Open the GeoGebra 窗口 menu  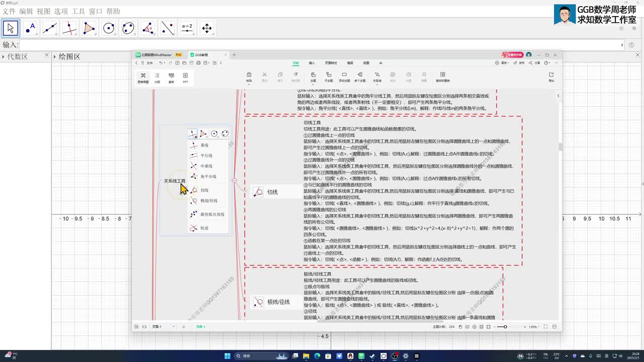(96, 11)
